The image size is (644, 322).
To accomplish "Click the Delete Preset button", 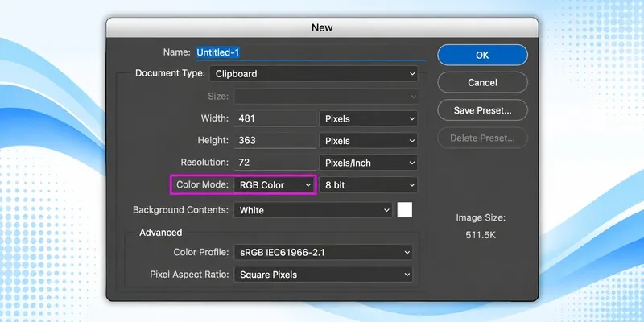I will [x=482, y=138].
